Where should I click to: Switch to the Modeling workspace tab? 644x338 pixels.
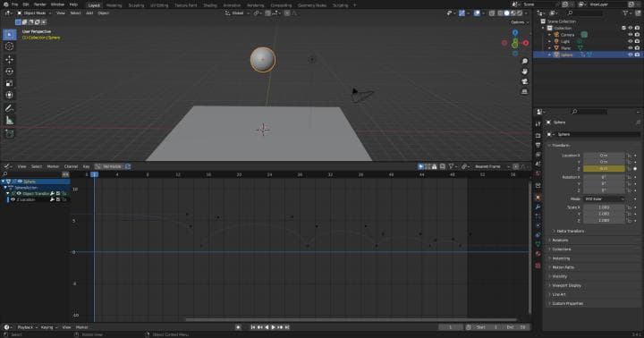114,5
